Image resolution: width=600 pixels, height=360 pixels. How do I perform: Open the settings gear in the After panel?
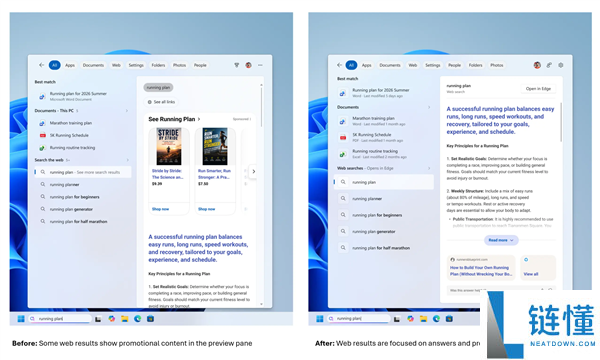click(x=561, y=65)
